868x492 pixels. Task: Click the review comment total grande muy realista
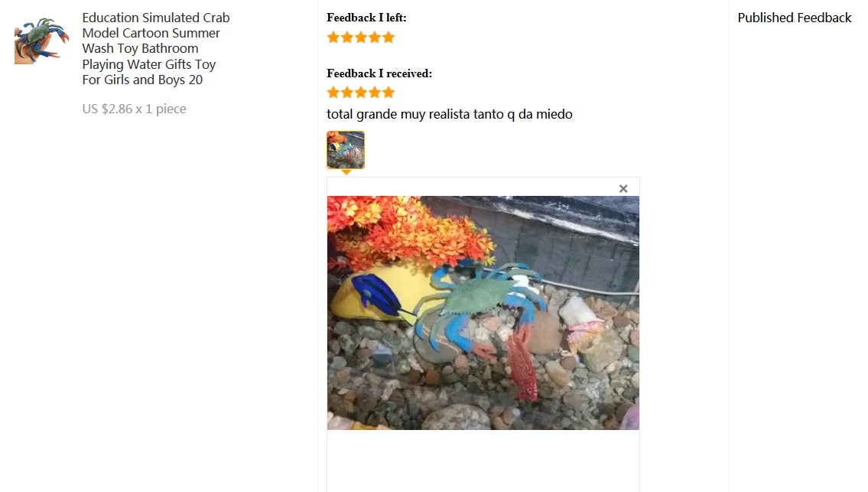[450, 114]
